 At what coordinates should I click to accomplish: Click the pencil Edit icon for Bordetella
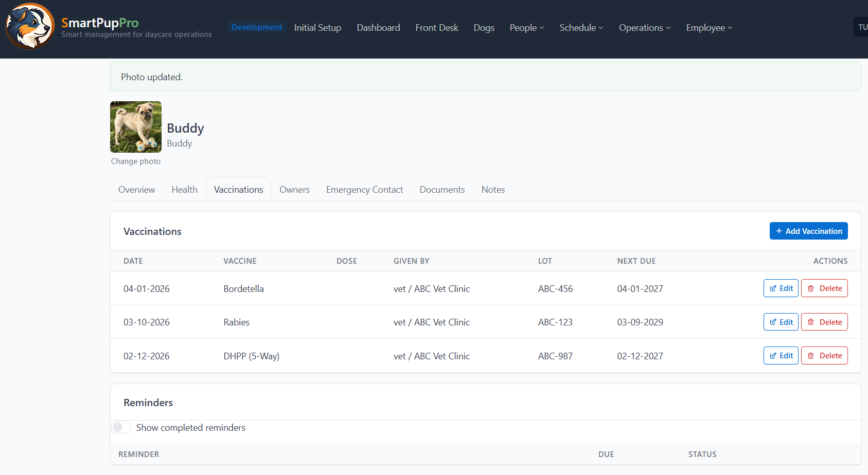[x=773, y=288]
